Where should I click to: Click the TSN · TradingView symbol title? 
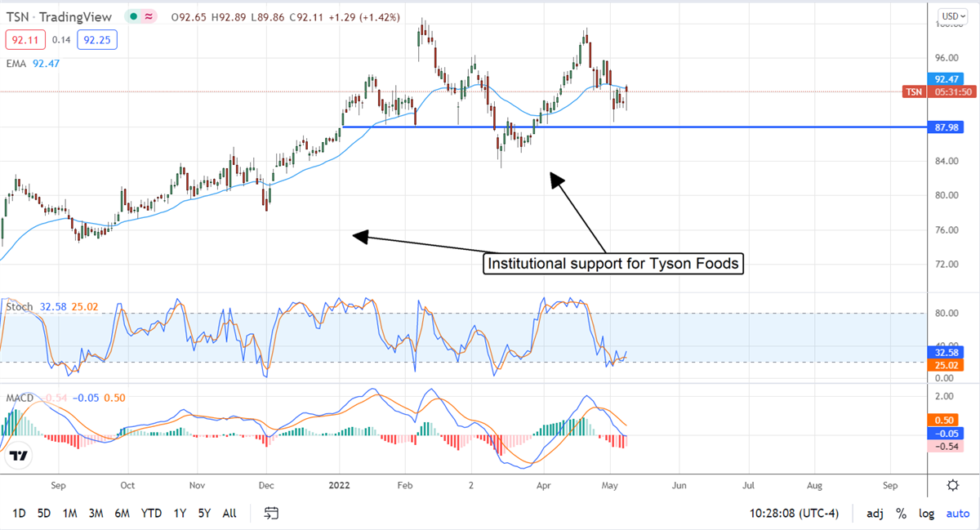point(60,16)
